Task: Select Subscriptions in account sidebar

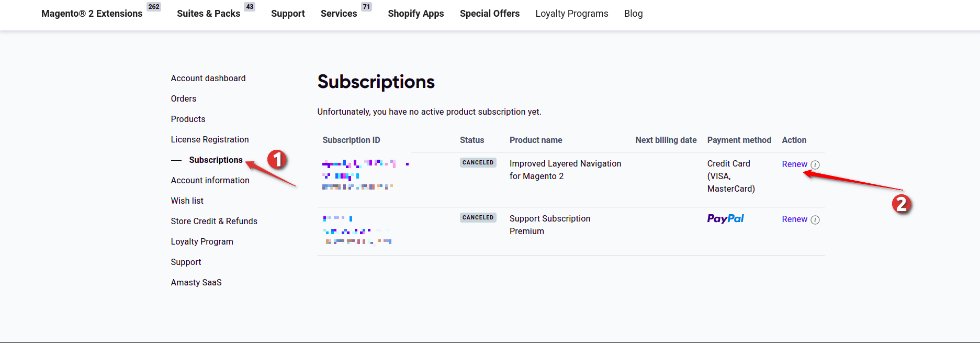Action: click(216, 160)
